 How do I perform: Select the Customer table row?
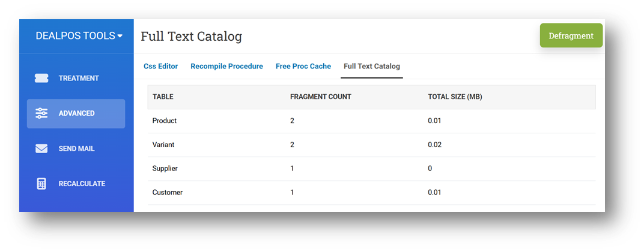click(x=167, y=193)
